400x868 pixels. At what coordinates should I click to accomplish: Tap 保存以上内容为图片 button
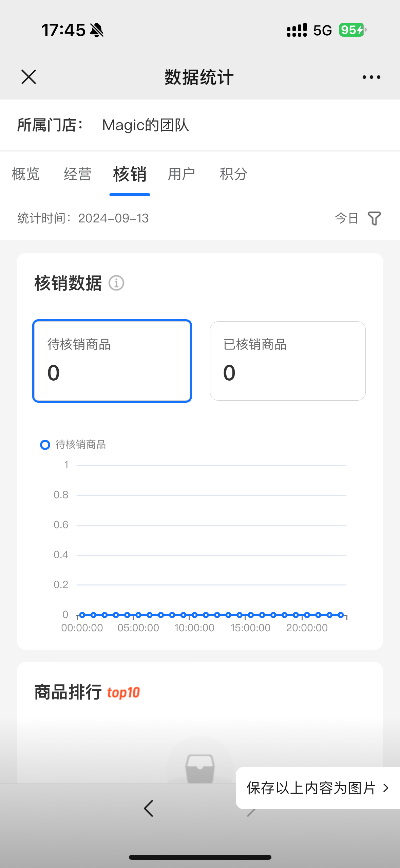pyautogui.click(x=318, y=788)
